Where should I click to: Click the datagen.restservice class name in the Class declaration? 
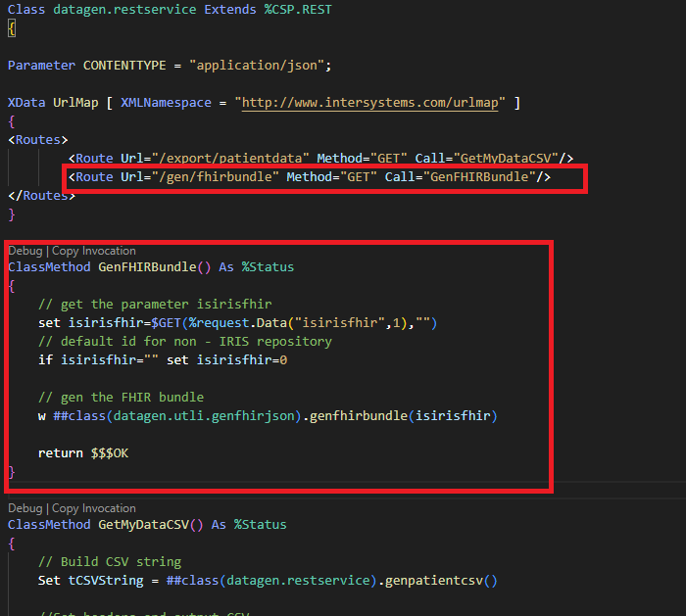113,10
